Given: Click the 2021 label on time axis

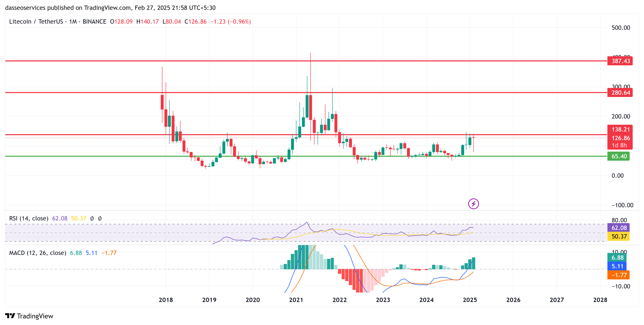Looking at the screenshot, I should pos(296,300).
